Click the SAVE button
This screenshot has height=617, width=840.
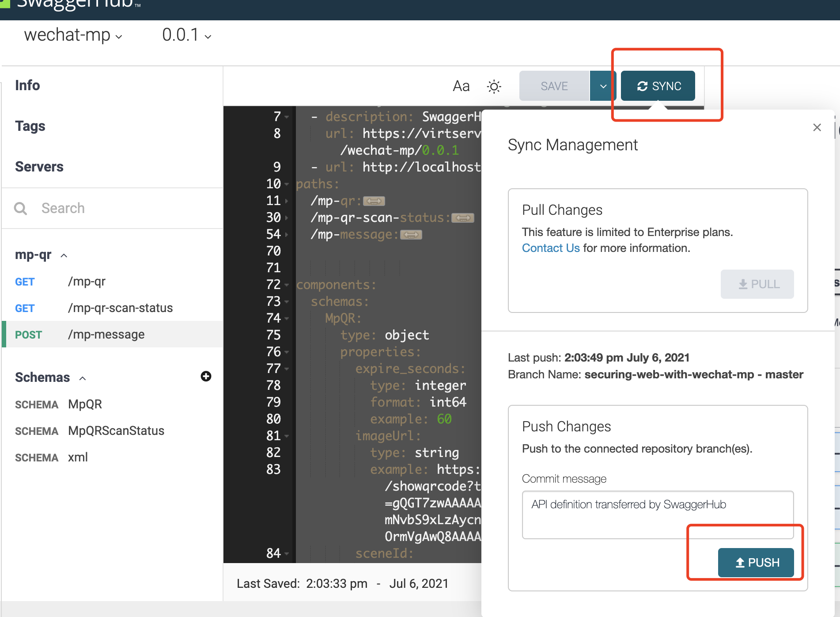click(x=554, y=86)
